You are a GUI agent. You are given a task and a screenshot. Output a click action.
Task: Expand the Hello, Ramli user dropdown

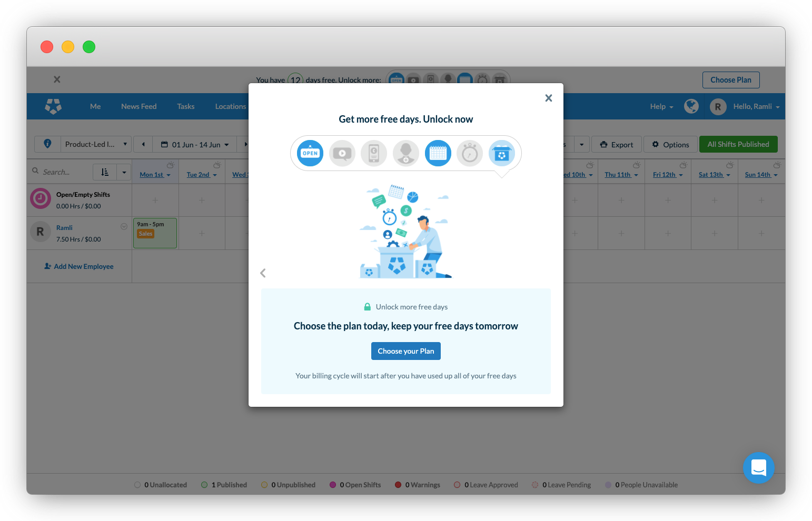tap(756, 106)
